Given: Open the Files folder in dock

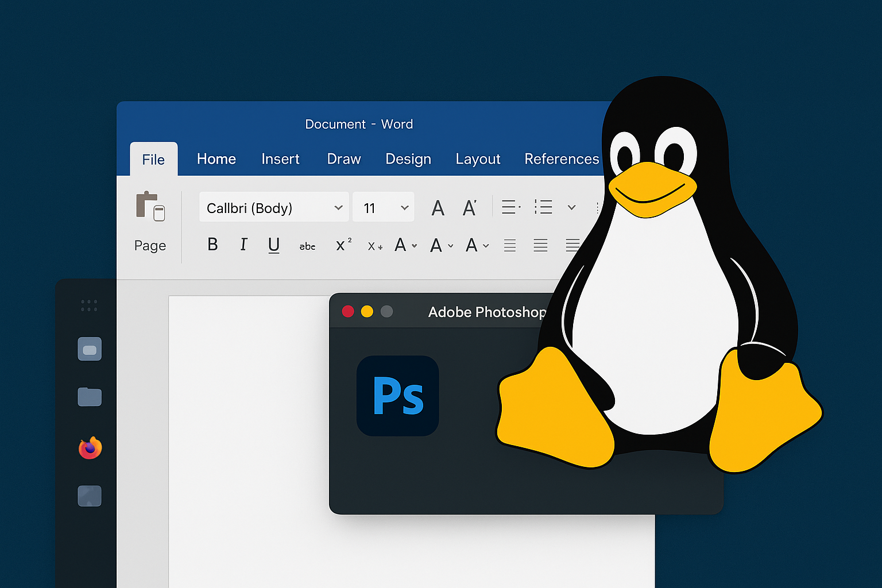Looking at the screenshot, I should click(90, 396).
